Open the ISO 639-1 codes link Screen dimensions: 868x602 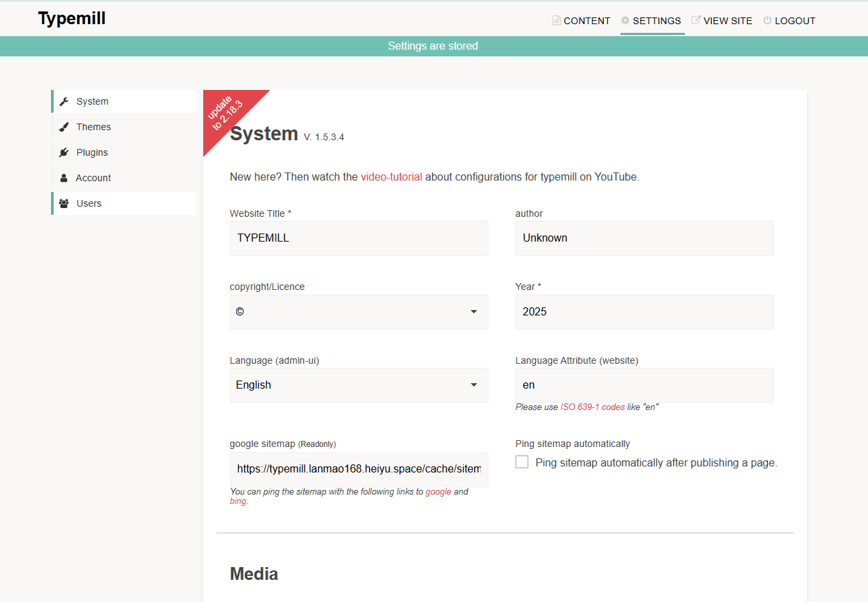(592, 407)
